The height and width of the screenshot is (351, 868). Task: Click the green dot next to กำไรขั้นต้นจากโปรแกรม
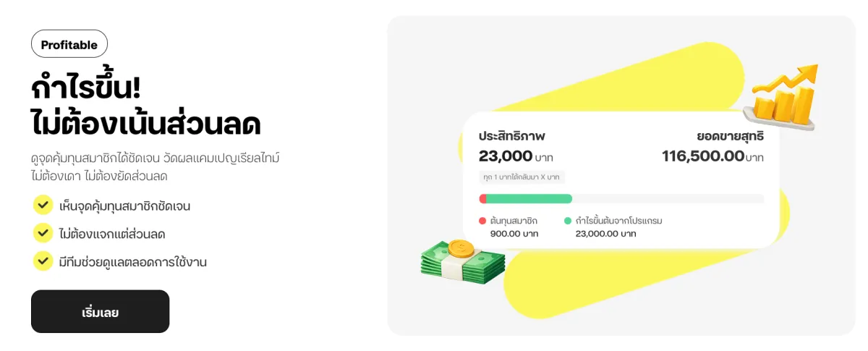pos(568,221)
